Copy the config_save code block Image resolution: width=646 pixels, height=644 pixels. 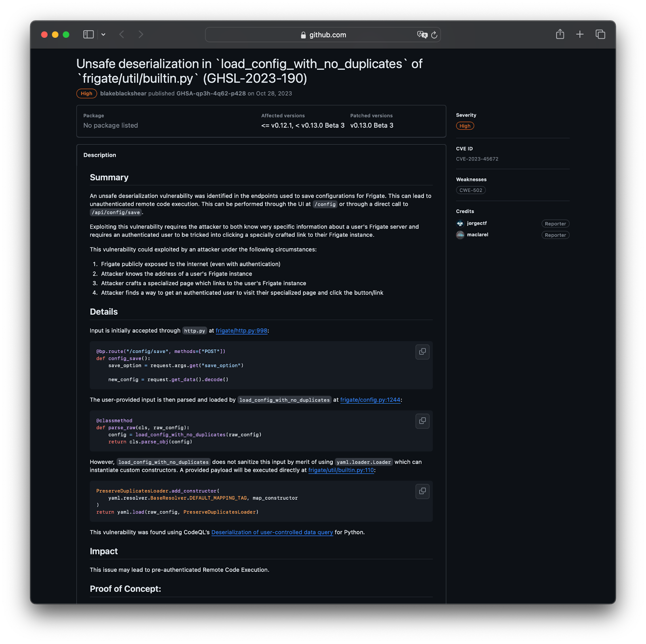click(x=422, y=352)
